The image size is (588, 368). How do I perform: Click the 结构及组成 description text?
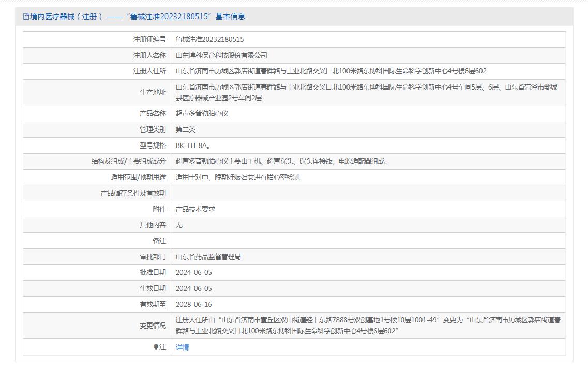pos(281,161)
